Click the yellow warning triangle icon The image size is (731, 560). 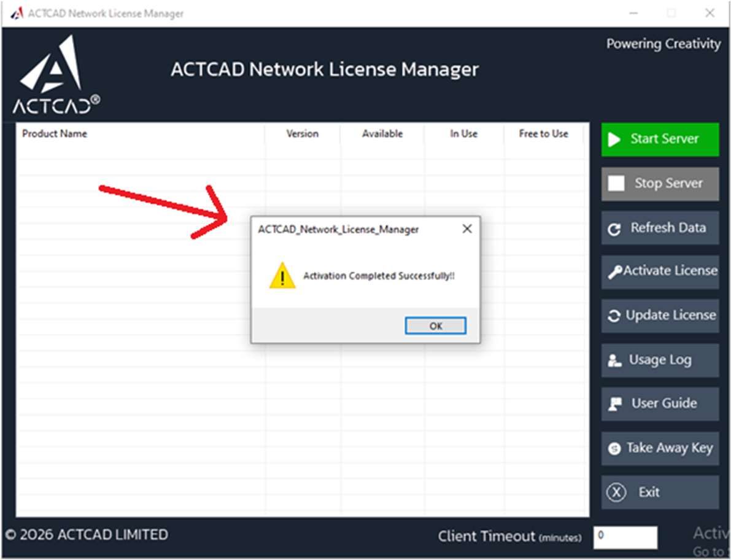282,276
